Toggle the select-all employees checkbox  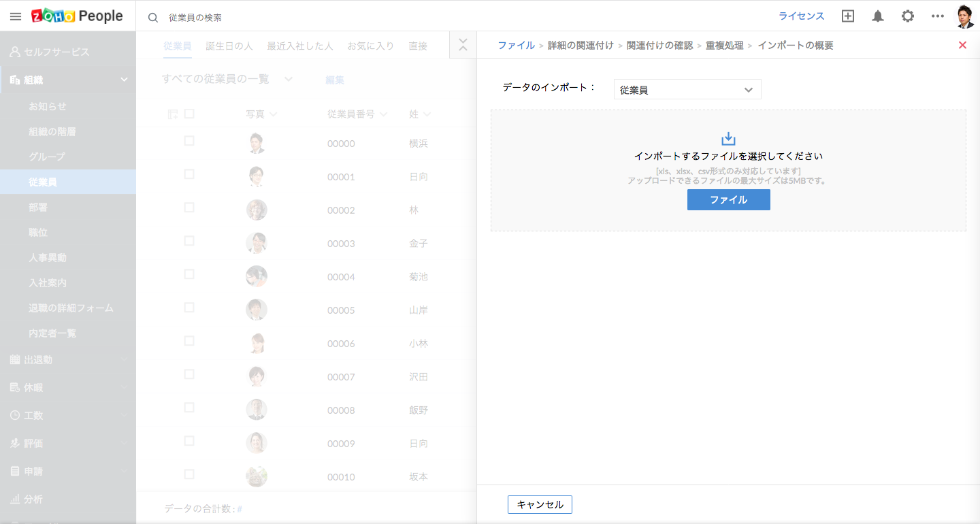coord(189,114)
